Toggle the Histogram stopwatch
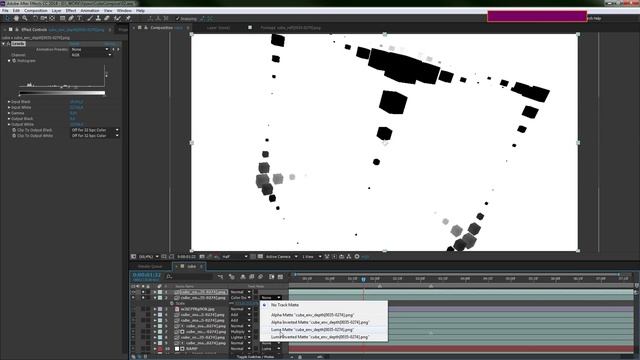This screenshot has width=640, height=360. coord(14,60)
